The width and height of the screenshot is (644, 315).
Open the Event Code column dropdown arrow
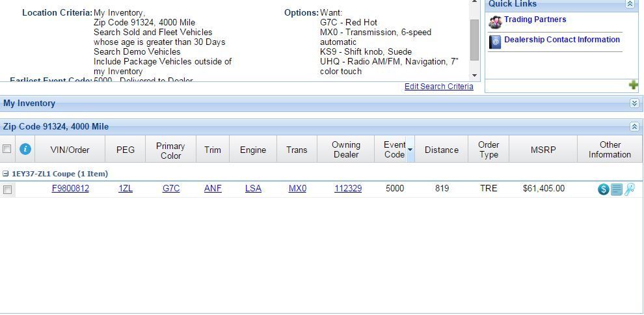410,150
